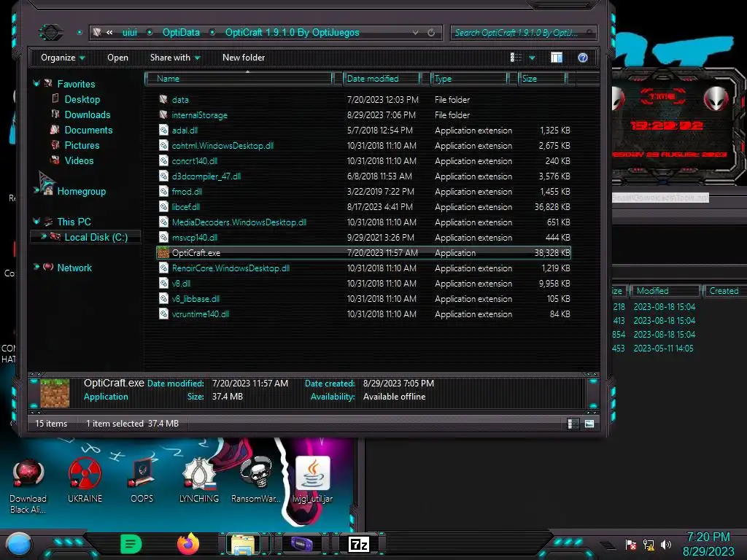Click the adal.dll file icon

pos(163,130)
